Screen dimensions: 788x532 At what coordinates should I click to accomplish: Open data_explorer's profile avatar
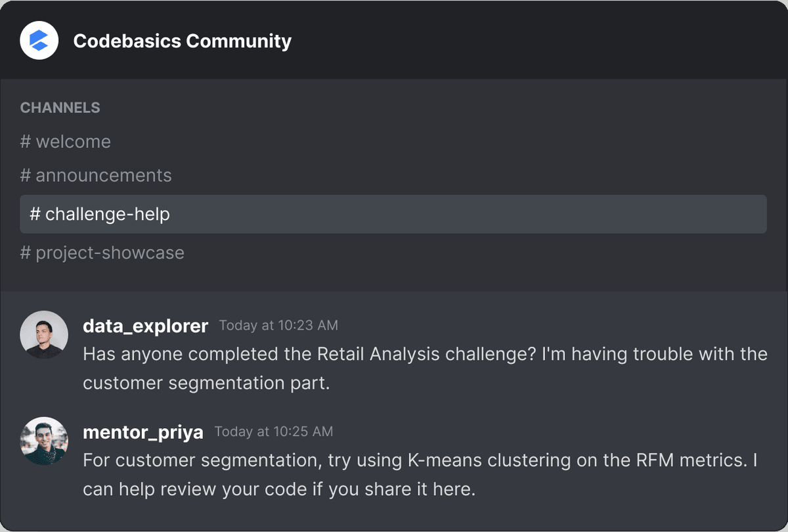tap(44, 335)
